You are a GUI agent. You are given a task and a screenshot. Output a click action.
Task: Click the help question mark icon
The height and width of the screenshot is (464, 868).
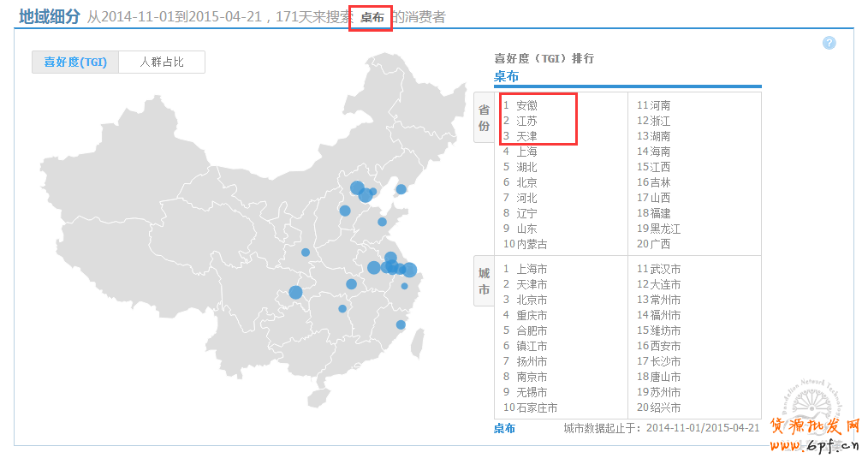(829, 43)
